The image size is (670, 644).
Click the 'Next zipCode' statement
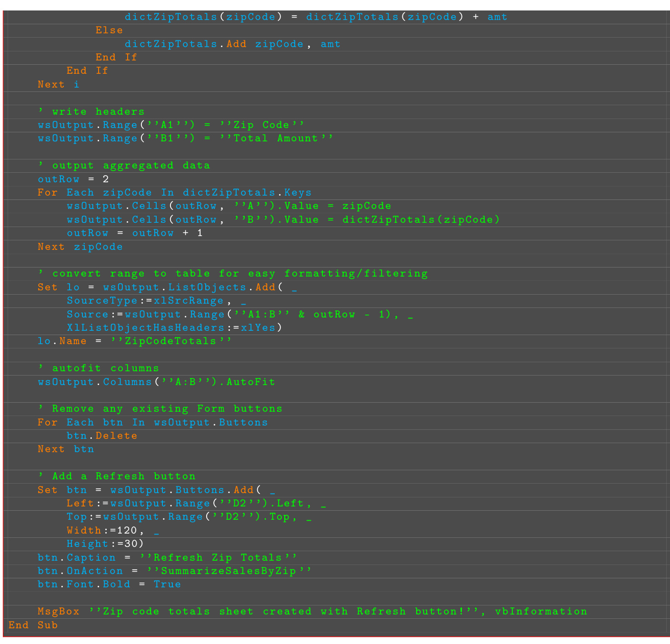[x=80, y=247]
